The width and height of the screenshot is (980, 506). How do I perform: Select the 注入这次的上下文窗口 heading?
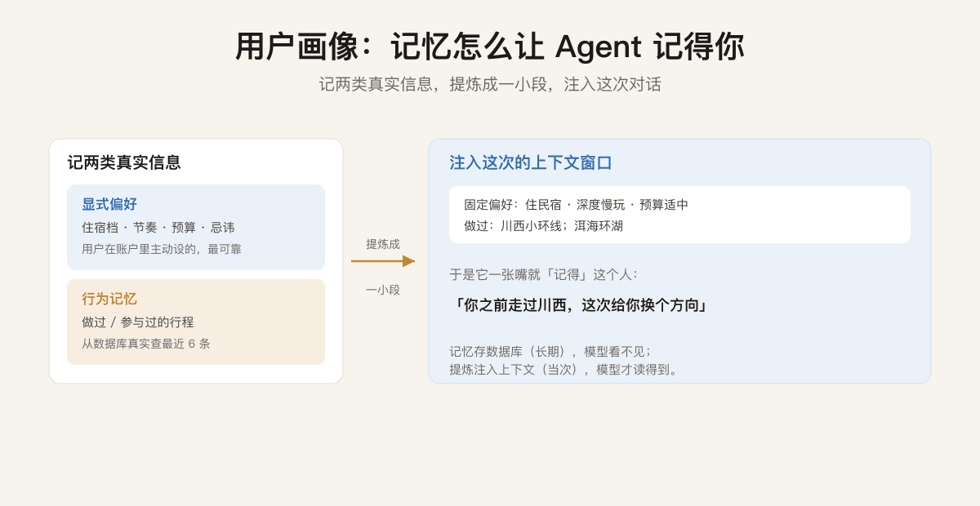tap(531, 162)
